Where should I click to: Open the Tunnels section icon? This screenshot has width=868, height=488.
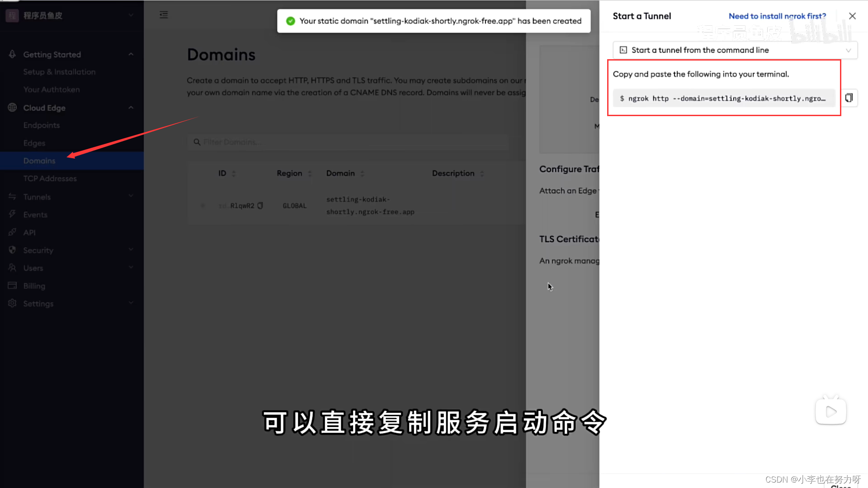click(12, 197)
